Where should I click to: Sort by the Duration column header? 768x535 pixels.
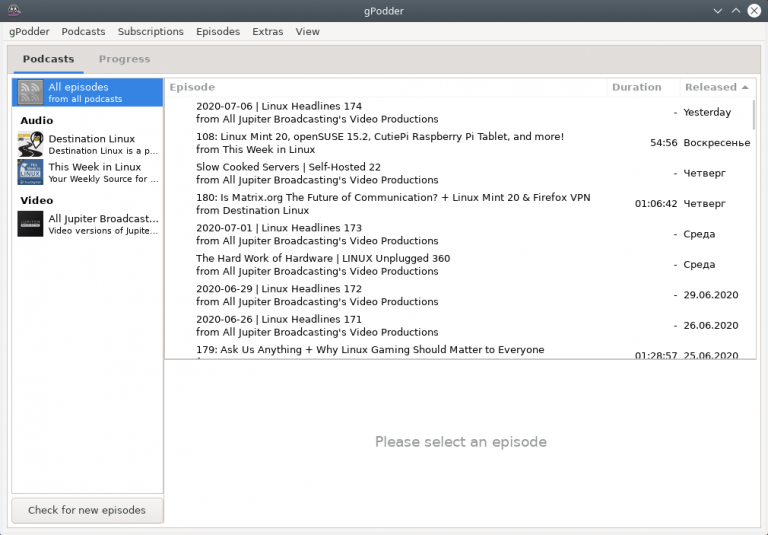click(644, 87)
